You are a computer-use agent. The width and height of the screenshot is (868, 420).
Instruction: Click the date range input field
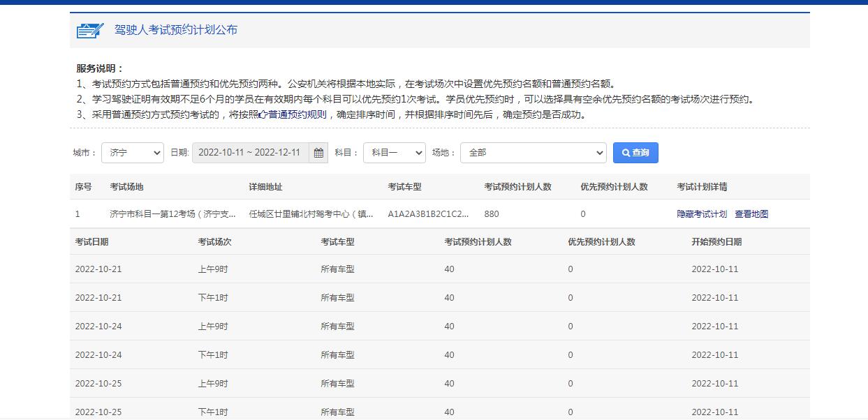(251, 152)
